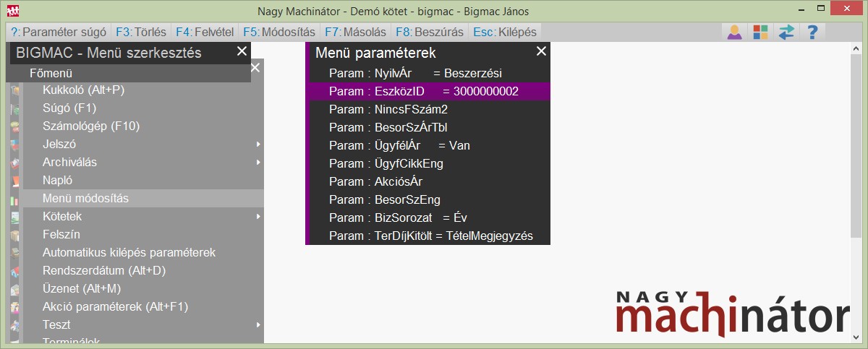Close the BIGMAC - Menü szerkesztés panel
The image size is (868, 349).
242,51
